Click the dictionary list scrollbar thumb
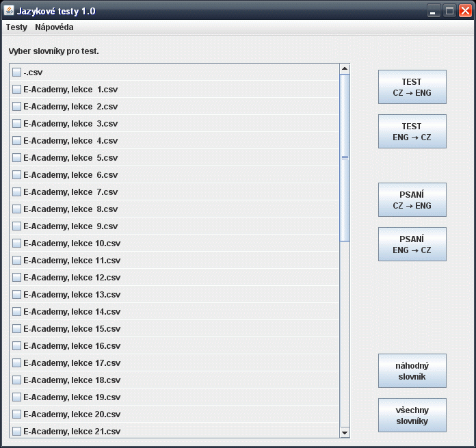The height and width of the screenshot is (448, 476). click(345, 158)
